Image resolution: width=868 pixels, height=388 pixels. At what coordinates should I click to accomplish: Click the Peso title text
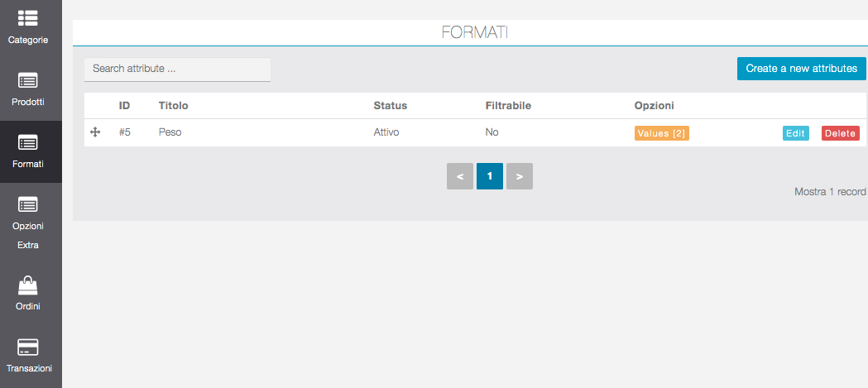point(170,132)
